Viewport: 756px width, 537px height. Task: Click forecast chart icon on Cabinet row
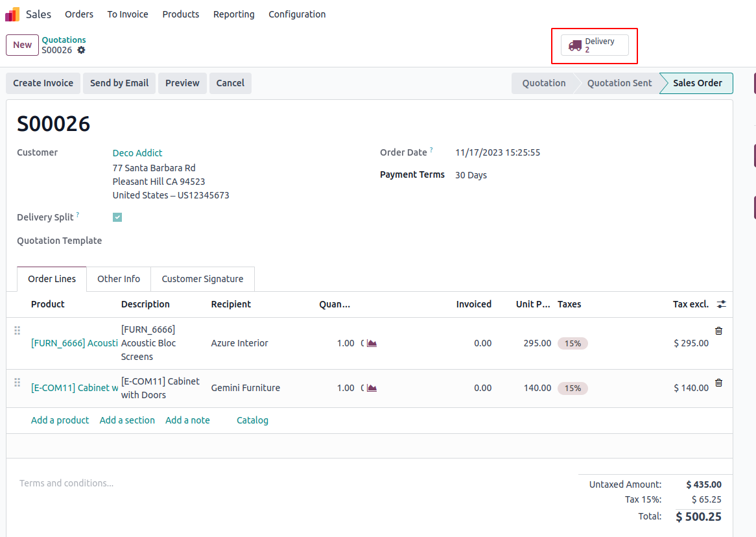click(372, 388)
